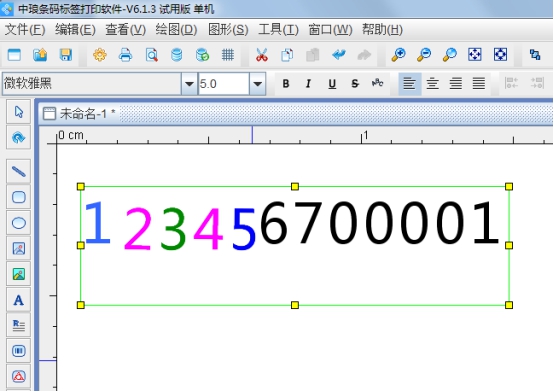Viewport: 554px width, 392px height.
Task: Open the 文件(F) menu
Action: [25, 30]
